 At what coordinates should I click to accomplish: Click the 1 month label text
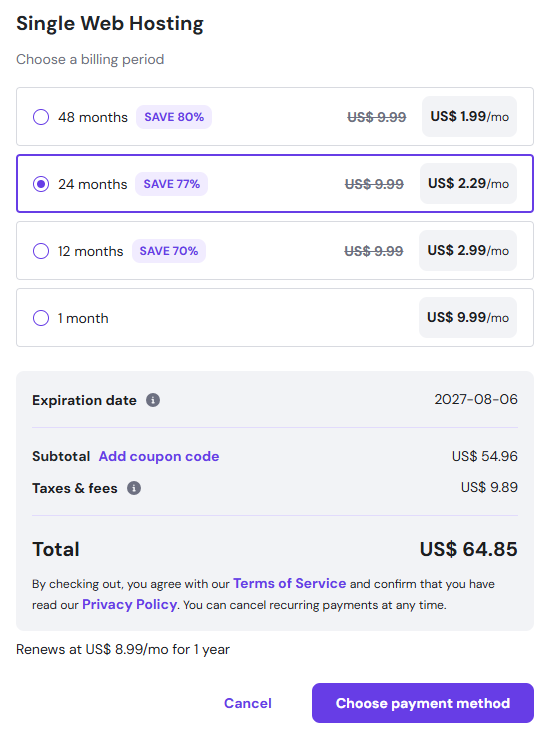point(83,318)
